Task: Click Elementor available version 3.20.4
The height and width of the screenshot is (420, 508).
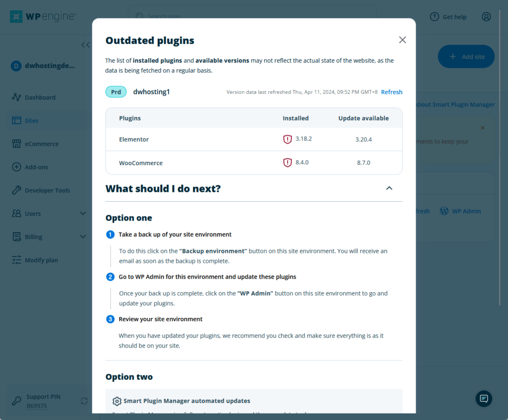Action: click(x=364, y=139)
